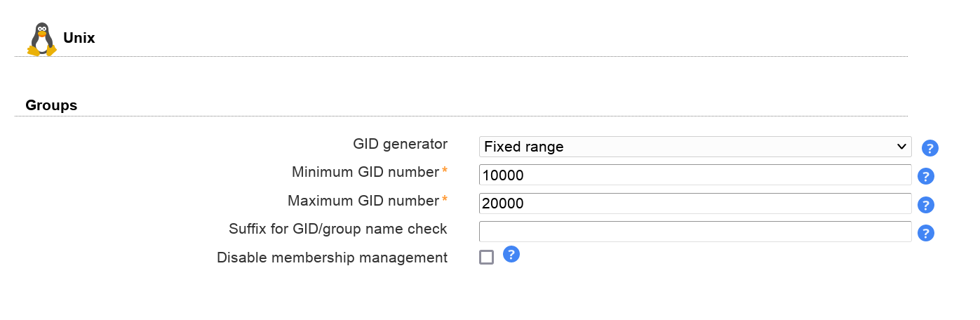Viewport: 980px width, 320px height.
Task: Show help for Minimum GID number
Action: 925,176
